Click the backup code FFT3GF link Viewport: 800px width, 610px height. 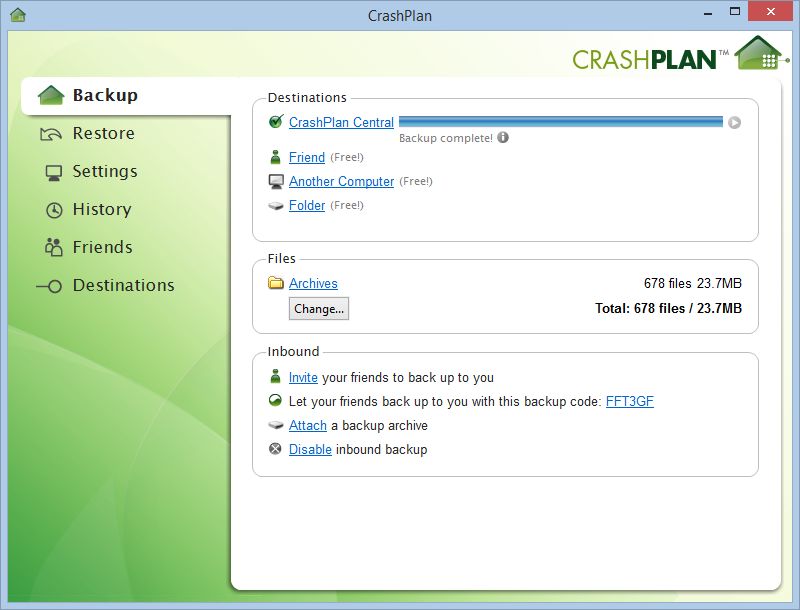[630, 402]
